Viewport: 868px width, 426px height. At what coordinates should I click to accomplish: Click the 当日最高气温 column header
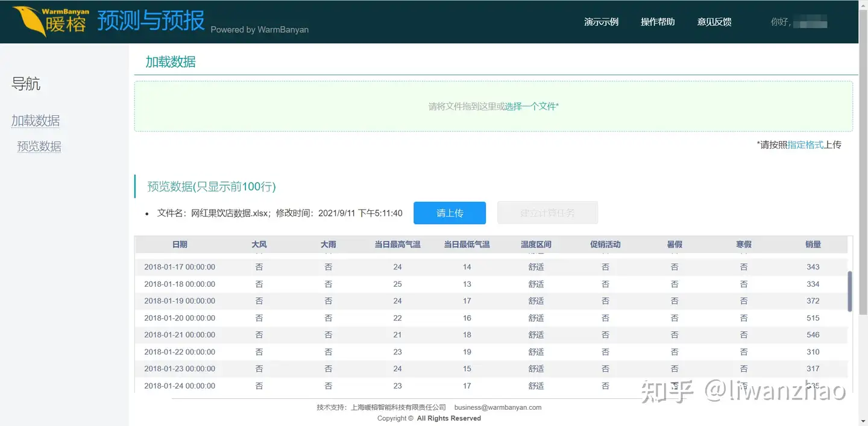pos(398,245)
